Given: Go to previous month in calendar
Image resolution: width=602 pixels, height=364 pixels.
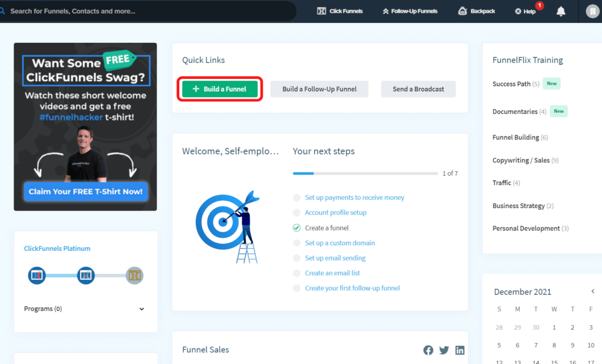Looking at the screenshot, I should pos(593,292).
